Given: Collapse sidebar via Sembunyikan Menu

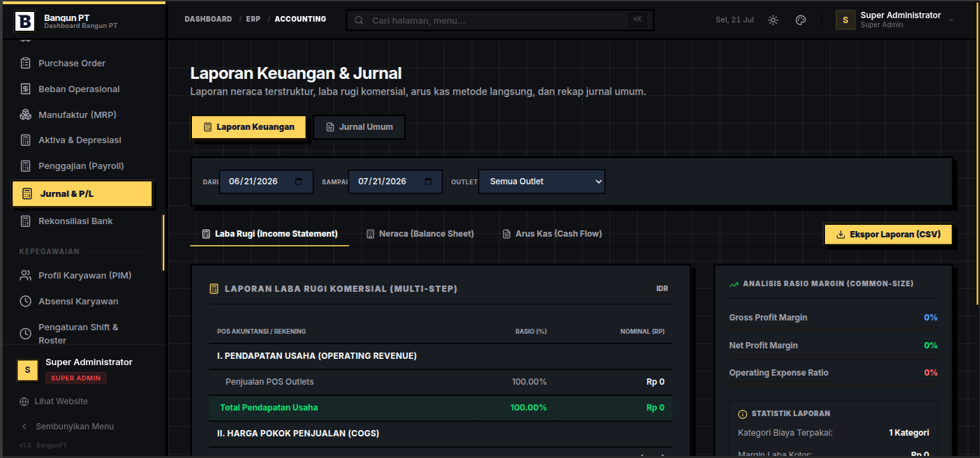Looking at the screenshot, I should (x=67, y=427).
